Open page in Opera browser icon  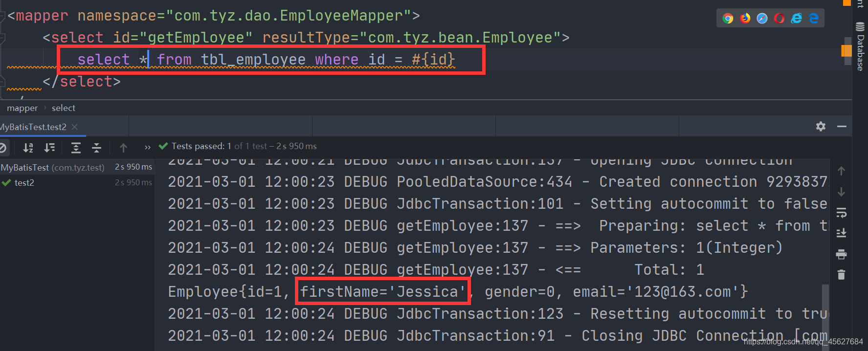point(779,19)
